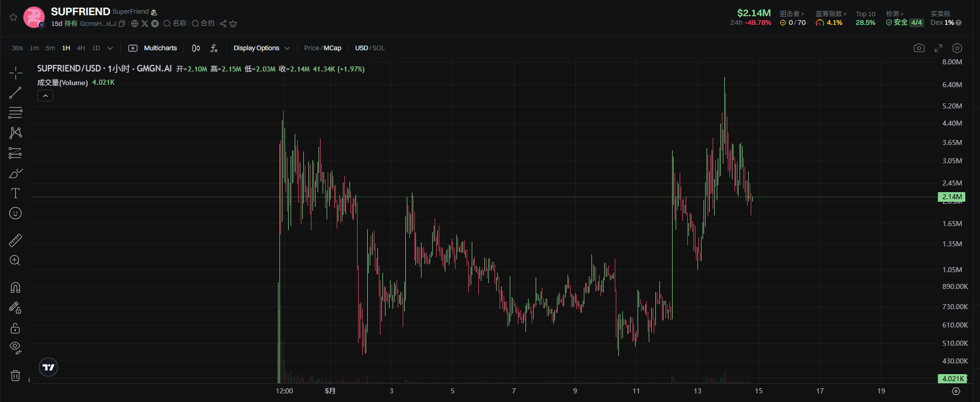Click the 4.021K volume axis label
This screenshot has width=980, height=402.
point(953,379)
